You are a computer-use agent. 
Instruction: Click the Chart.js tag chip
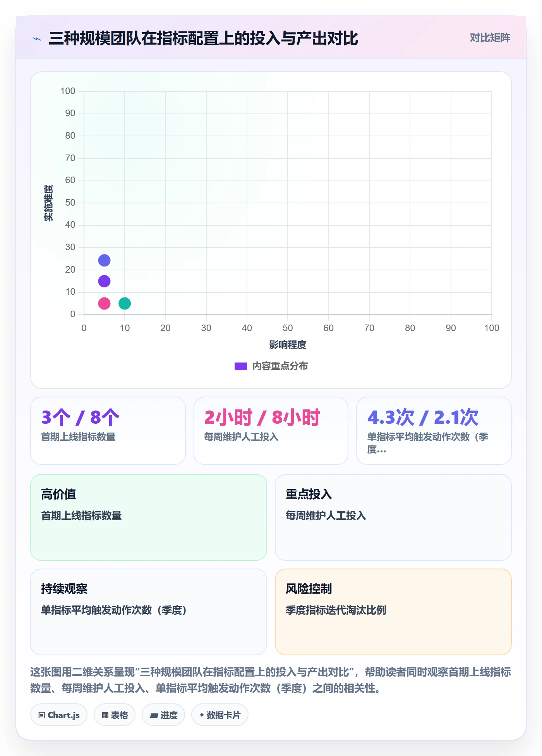[x=59, y=715]
